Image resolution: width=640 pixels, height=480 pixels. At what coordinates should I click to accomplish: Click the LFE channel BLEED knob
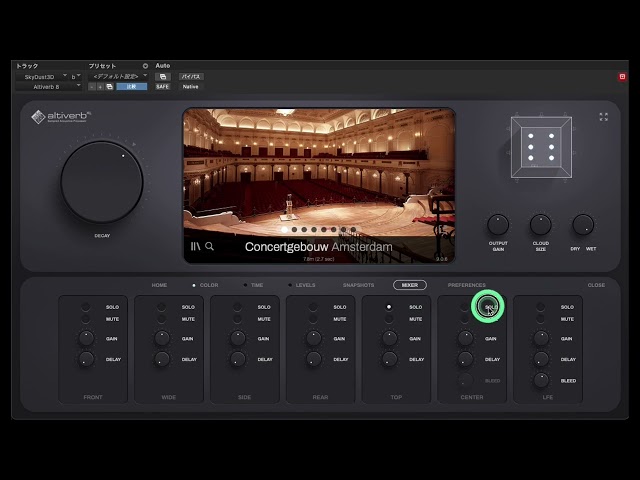[x=541, y=380]
